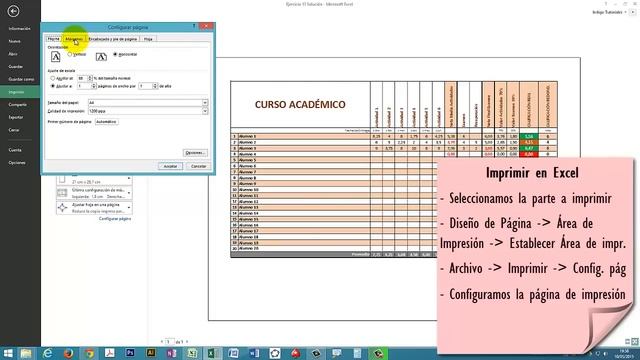The image size is (640, 360).
Task: Click the Opciones... button in the dialog
Action: (195, 153)
